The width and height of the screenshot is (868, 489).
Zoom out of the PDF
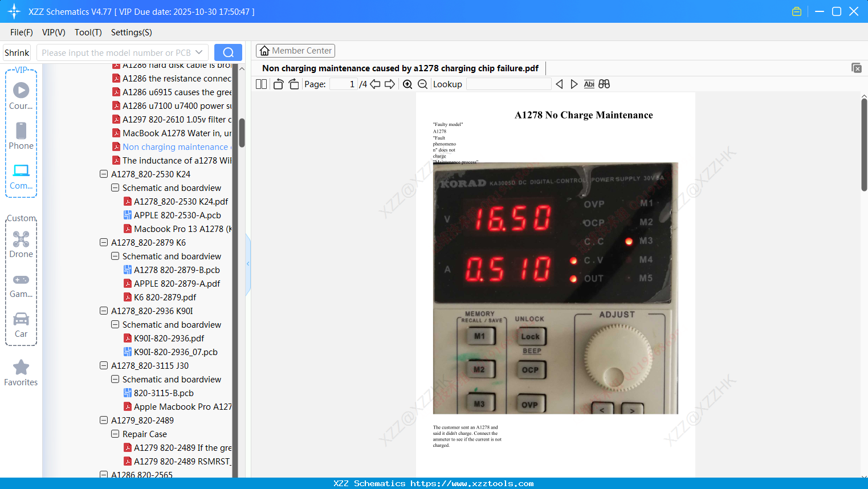[x=422, y=84]
